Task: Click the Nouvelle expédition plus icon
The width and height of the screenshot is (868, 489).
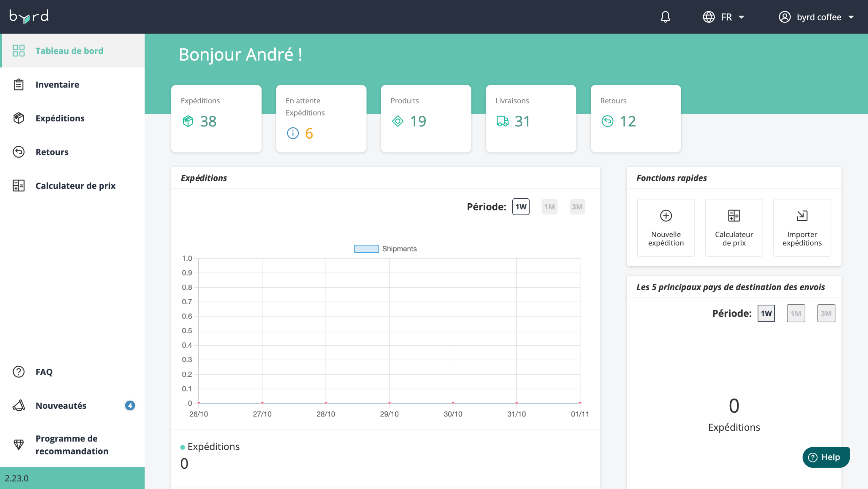Action: [666, 216]
